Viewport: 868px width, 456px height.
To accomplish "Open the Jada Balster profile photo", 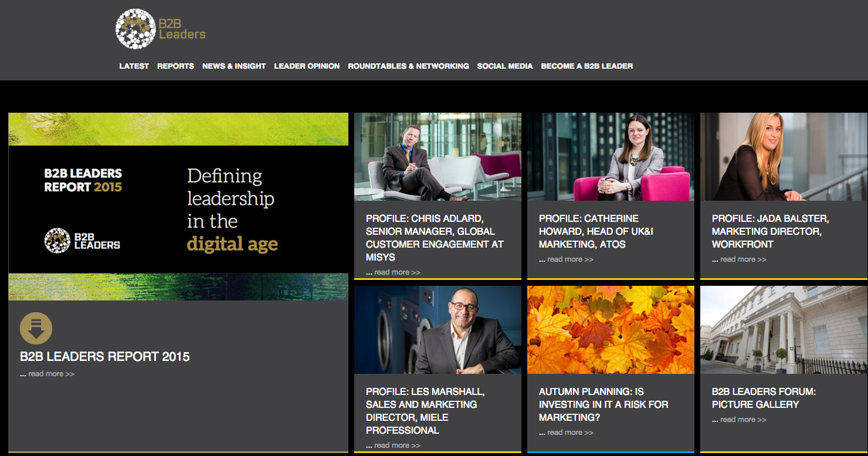I will [x=784, y=157].
